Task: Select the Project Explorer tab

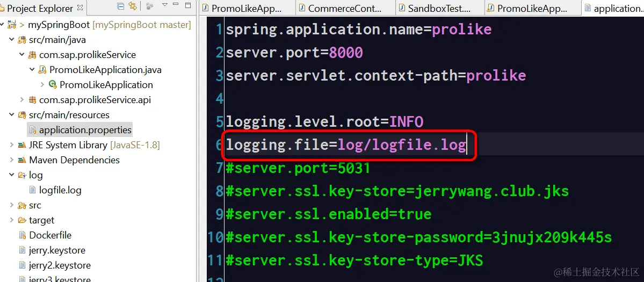Action: 40,8
